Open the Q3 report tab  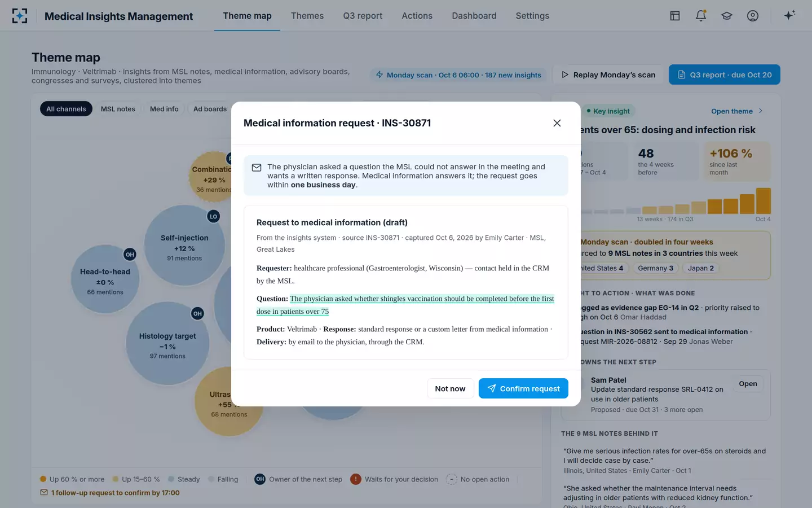click(363, 16)
